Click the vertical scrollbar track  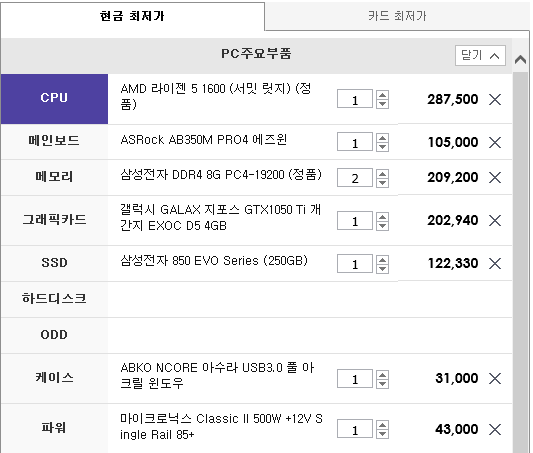point(520,262)
